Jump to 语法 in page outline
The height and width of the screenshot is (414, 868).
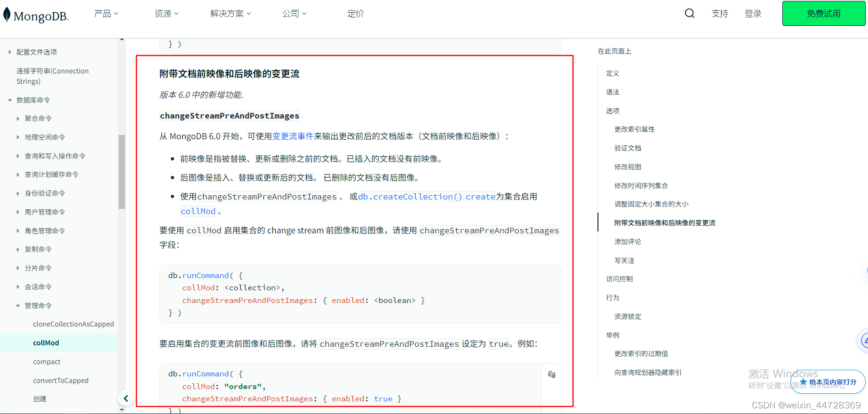tap(613, 92)
